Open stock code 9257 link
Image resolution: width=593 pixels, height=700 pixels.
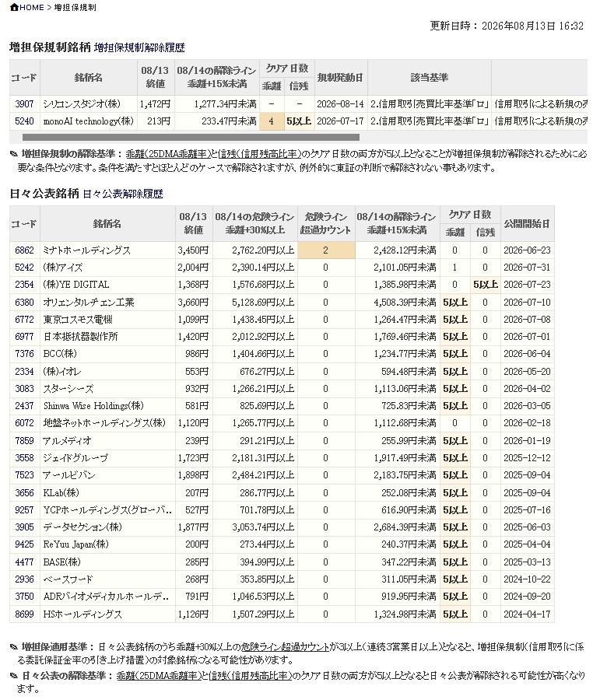(x=24, y=509)
